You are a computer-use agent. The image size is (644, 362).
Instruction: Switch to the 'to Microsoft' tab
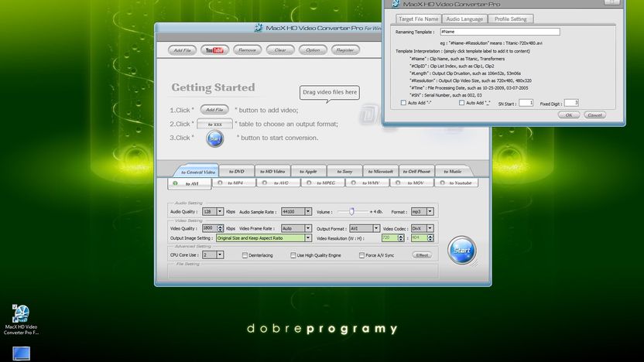[380, 171]
